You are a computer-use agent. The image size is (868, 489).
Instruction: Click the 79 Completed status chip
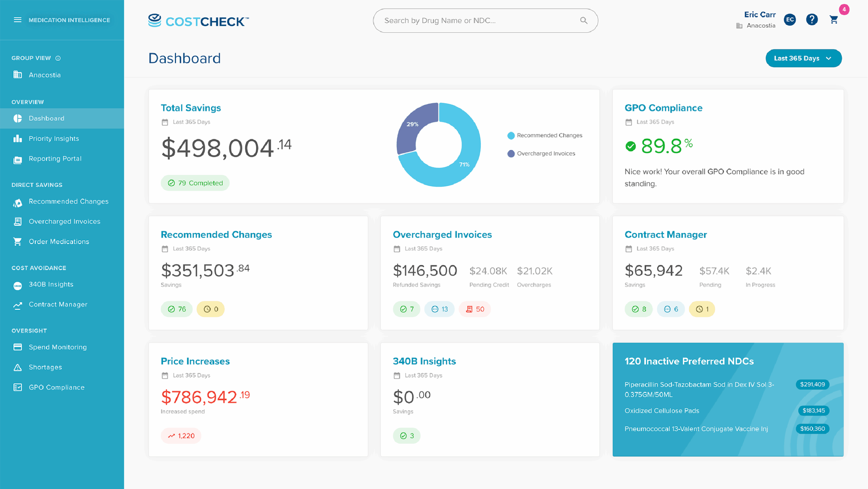tap(195, 183)
